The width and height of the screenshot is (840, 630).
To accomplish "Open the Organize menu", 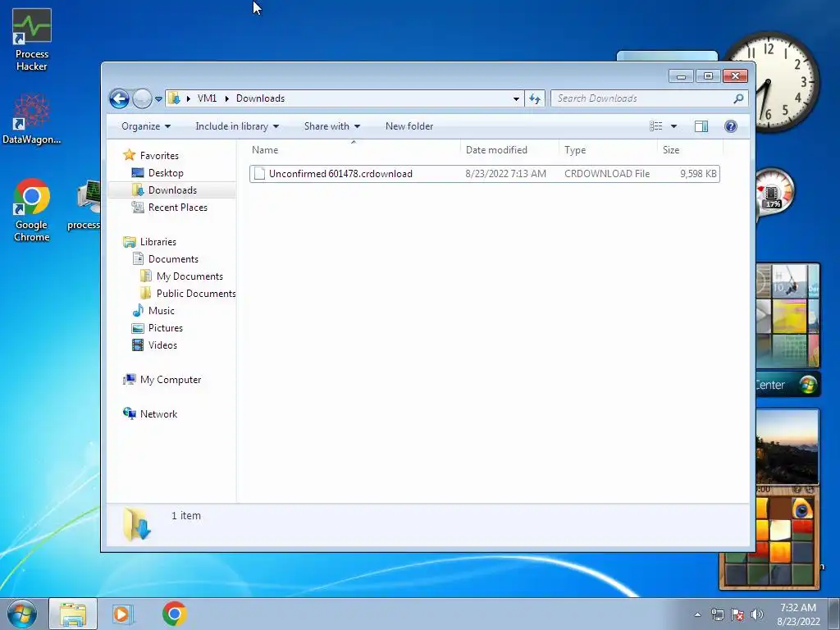I will tap(146, 126).
